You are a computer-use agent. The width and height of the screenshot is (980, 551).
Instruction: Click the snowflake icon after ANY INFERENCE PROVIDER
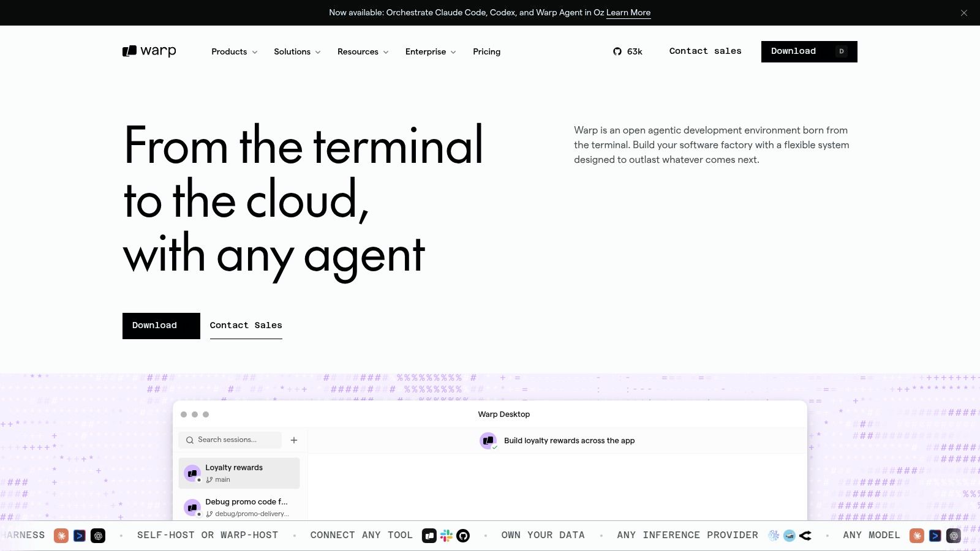pyautogui.click(x=774, y=536)
